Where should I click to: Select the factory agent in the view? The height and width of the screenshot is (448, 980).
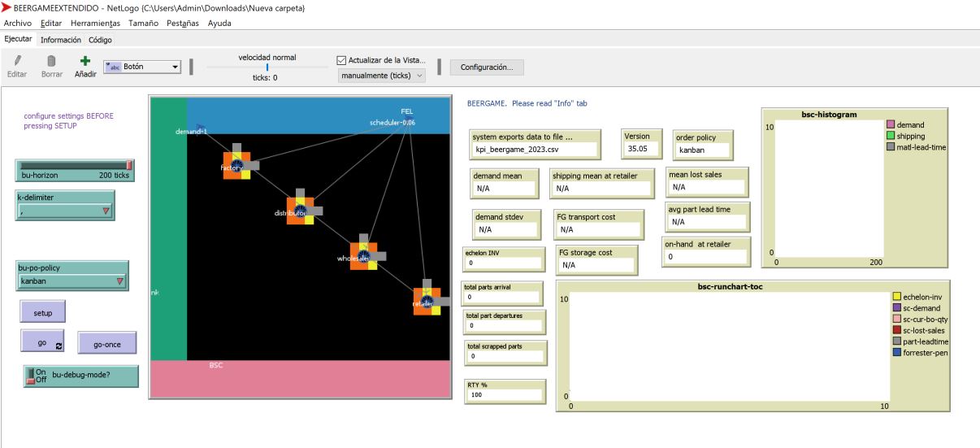[x=236, y=165]
